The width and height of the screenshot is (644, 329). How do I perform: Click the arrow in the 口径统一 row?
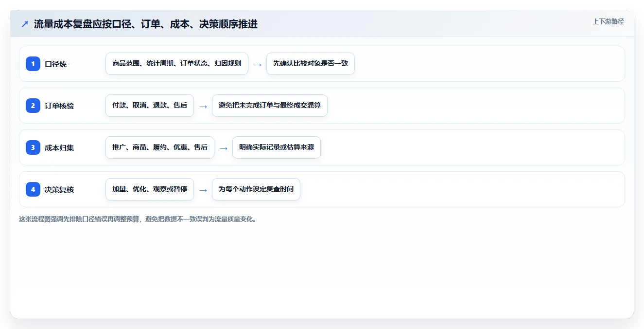coord(258,64)
